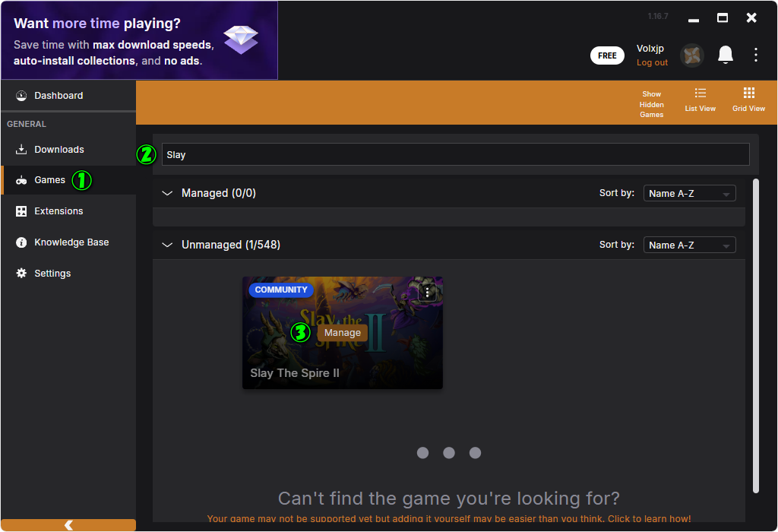Open Downloads in the sidebar
This screenshot has width=778, height=532.
(x=59, y=150)
